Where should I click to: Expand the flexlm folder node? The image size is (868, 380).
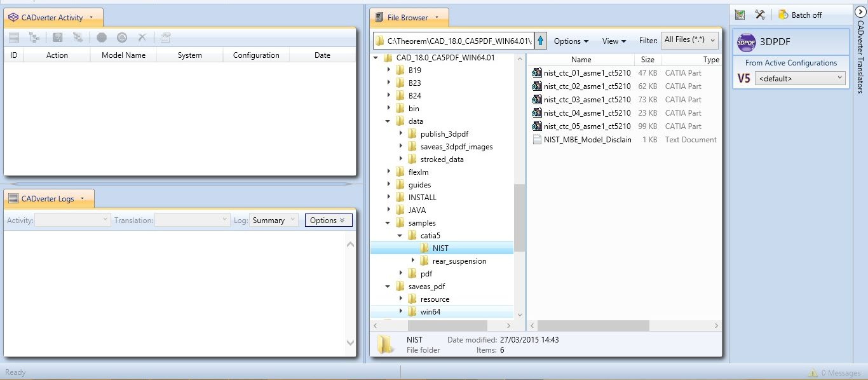388,172
